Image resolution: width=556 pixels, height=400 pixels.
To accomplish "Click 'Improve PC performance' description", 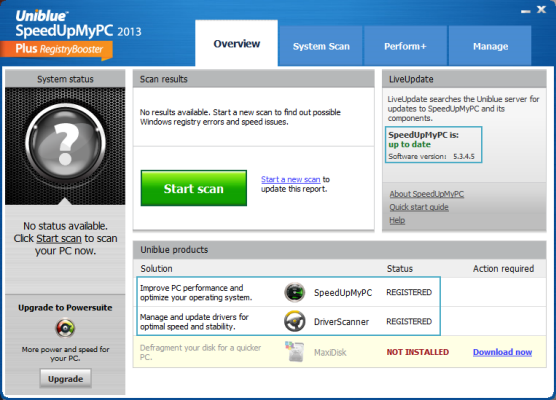I will pos(196,293).
